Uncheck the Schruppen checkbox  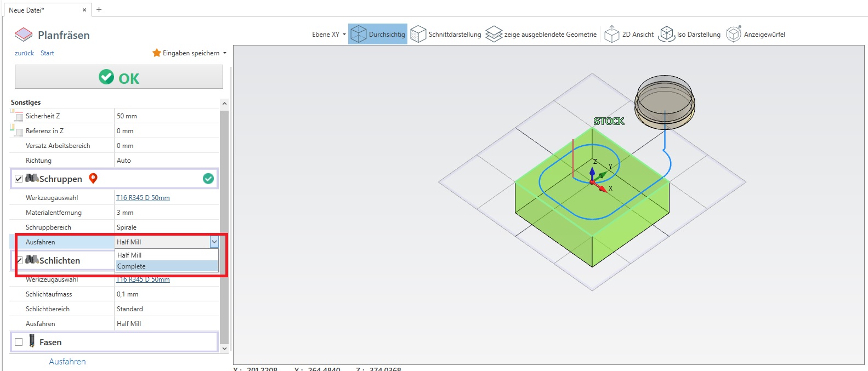pyautogui.click(x=19, y=179)
